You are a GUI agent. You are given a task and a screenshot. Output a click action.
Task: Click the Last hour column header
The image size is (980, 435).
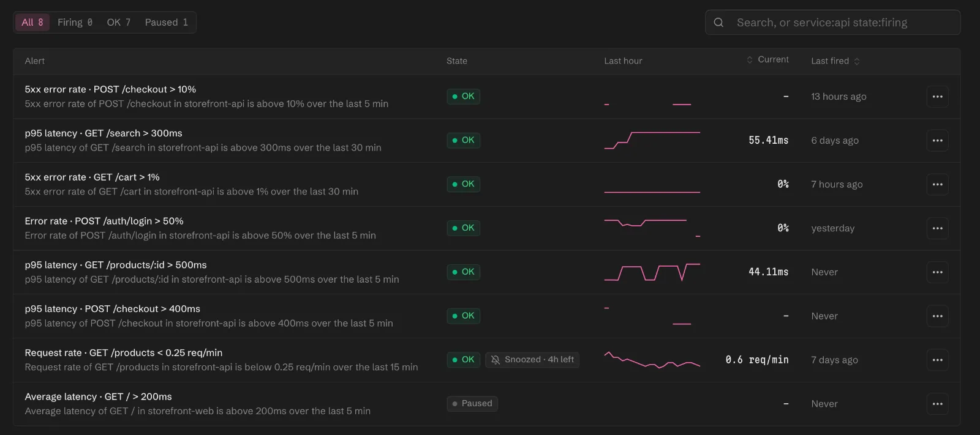click(623, 61)
